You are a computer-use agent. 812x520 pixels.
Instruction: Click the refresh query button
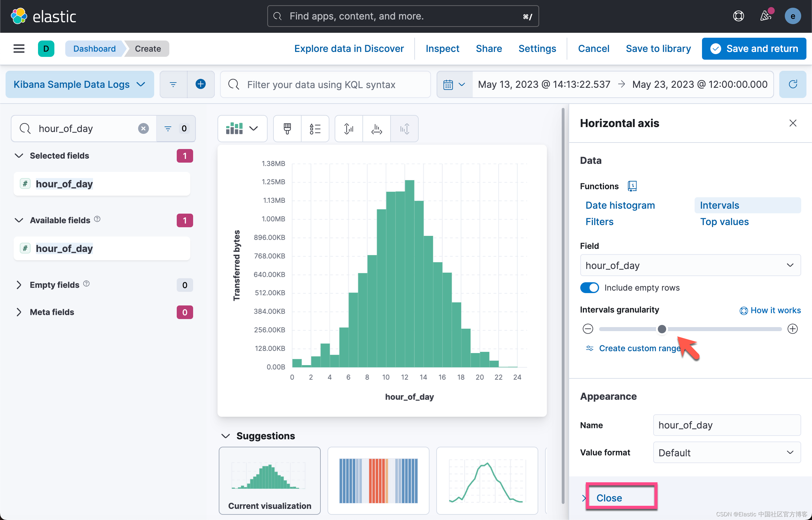[793, 84]
